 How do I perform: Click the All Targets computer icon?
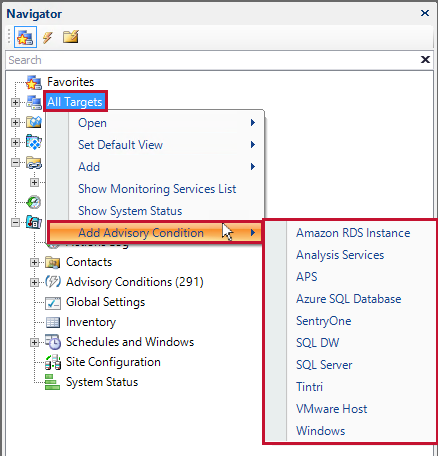click(x=34, y=102)
